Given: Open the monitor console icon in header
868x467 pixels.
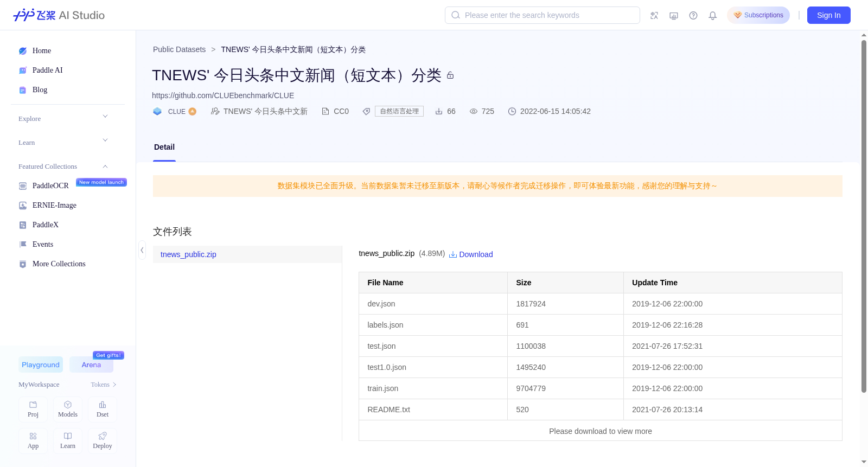Looking at the screenshot, I should coord(674,15).
